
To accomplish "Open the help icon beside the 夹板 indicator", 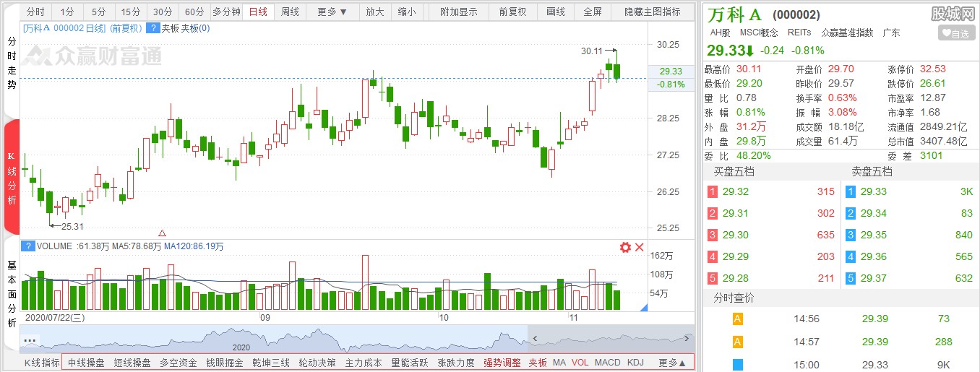I will click(152, 28).
